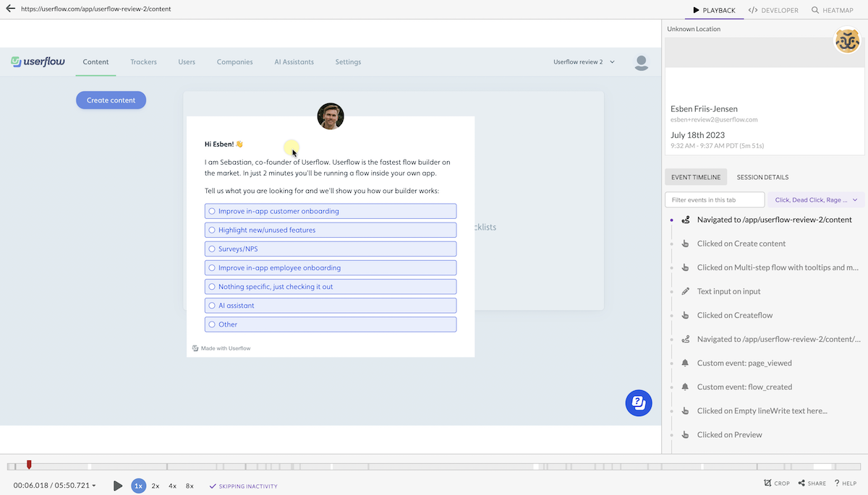The width and height of the screenshot is (868, 495).
Task: Set playback speed to 8x
Action: click(x=190, y=486)
